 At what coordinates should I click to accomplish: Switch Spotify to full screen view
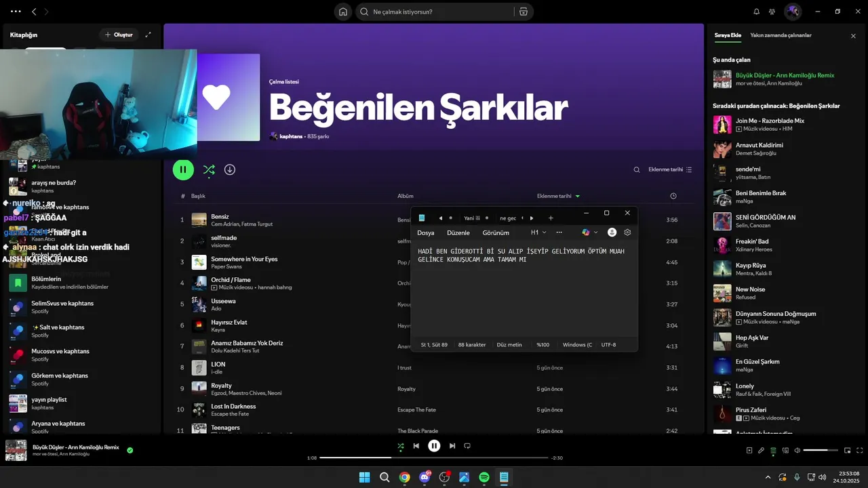tap(859, 450)
